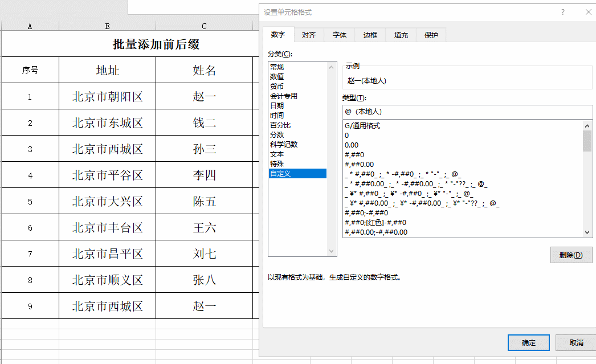
Task: Open the 对齐 tab
Action: click(309, 35)
